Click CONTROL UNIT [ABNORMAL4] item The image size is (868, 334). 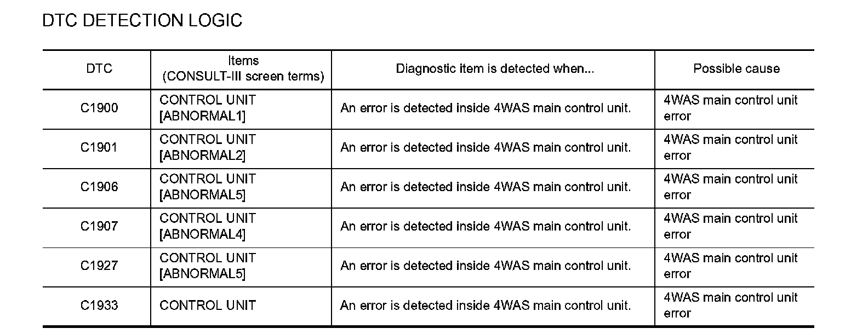coord(208,226)
